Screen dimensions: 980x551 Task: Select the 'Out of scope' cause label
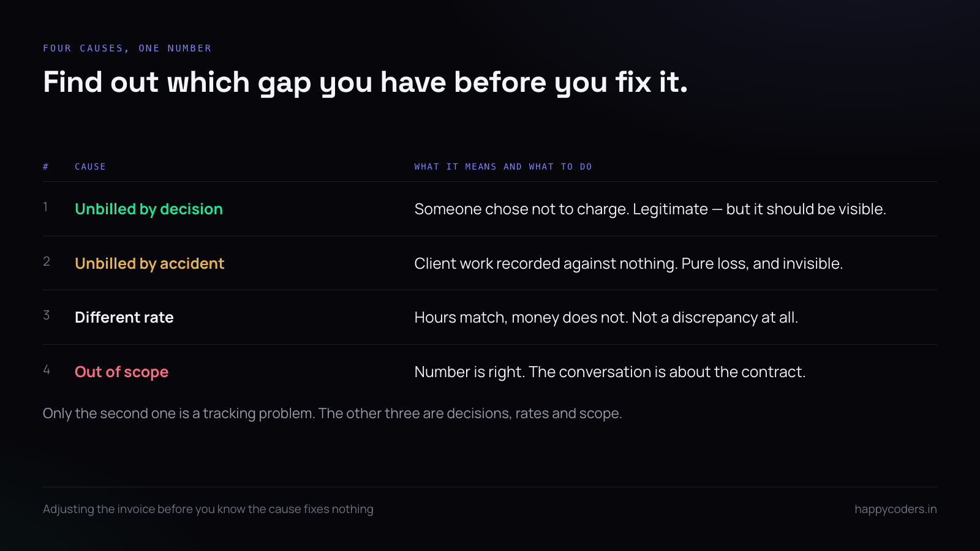pos(121,372)
